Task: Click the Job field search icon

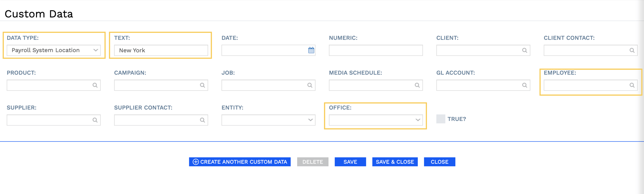Action: [x=310, y=85]
